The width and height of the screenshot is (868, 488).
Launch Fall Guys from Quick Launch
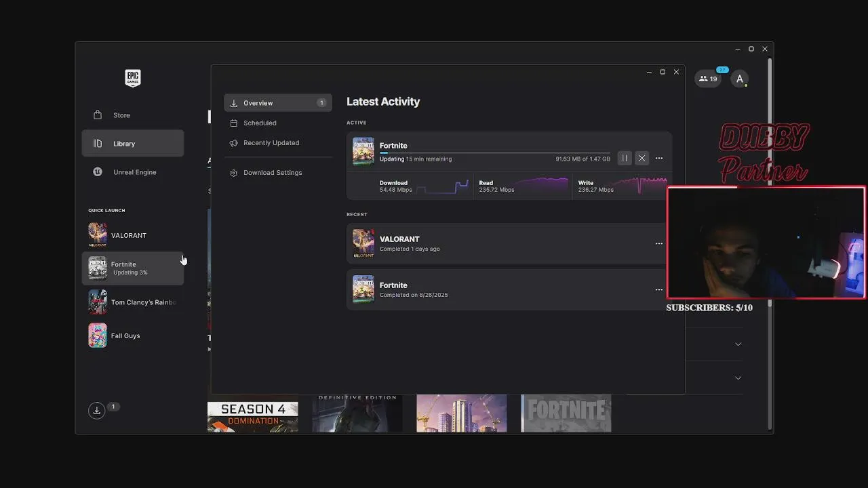133,335
